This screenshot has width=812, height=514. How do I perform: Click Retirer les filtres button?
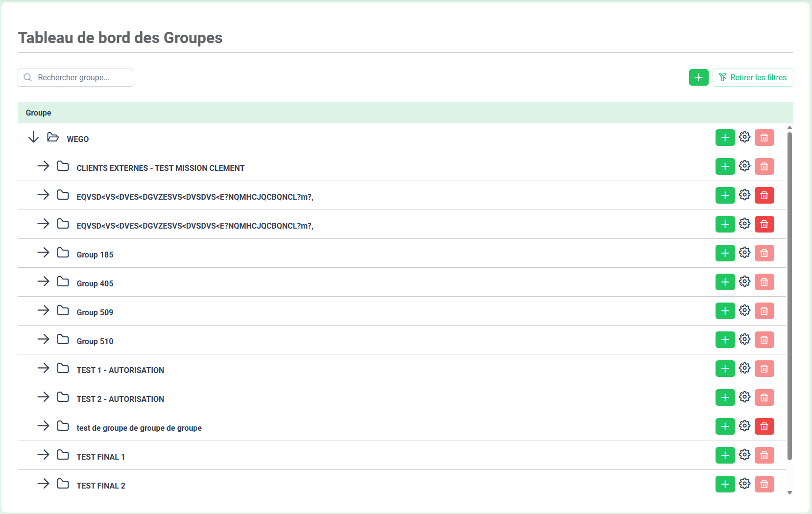pos(752,77)
